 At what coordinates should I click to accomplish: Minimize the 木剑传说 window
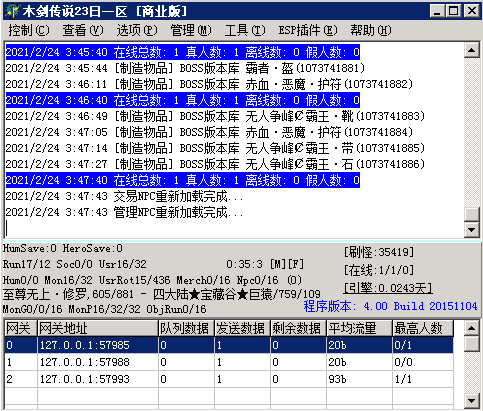pos(438,11)
